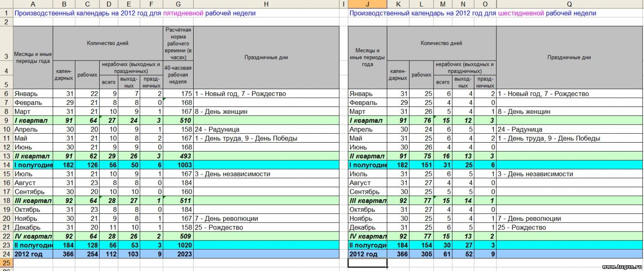644x271 pixels.
Task: Click 'IV квартал' in column J
Action: click(367, 236)
